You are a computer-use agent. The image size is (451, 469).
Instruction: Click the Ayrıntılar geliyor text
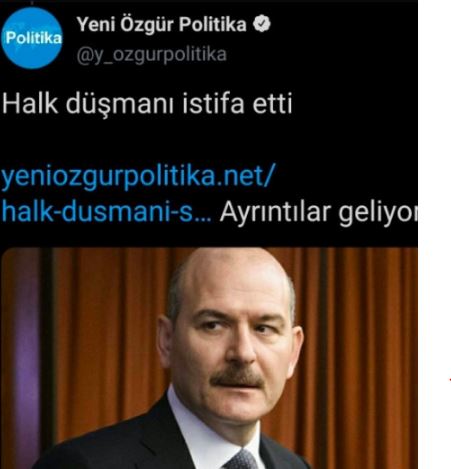tap(318, 213)
